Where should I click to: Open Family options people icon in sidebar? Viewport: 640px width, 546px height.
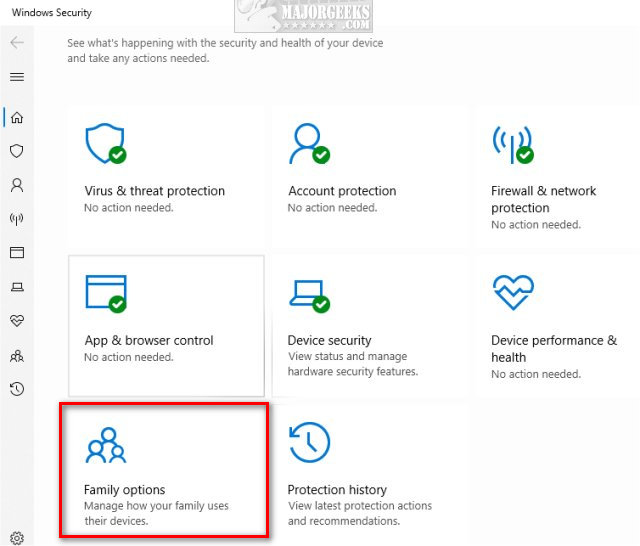point(17,356)
